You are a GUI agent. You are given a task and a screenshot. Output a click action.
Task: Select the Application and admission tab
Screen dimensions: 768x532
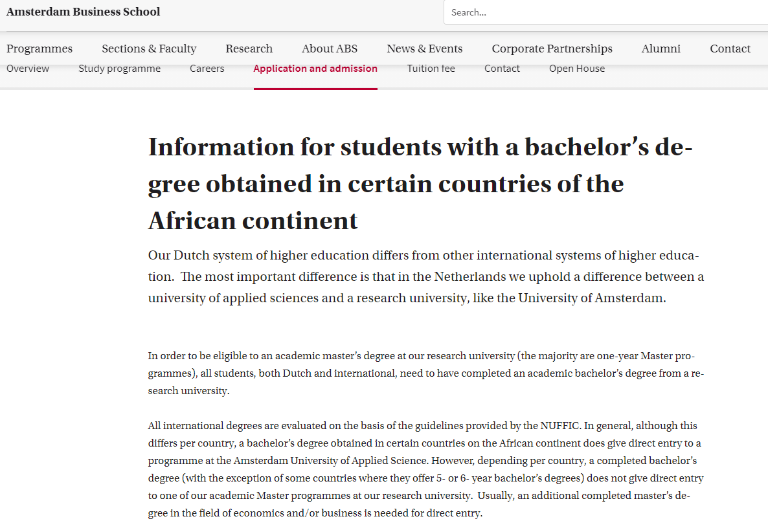[x=315, y=69]
